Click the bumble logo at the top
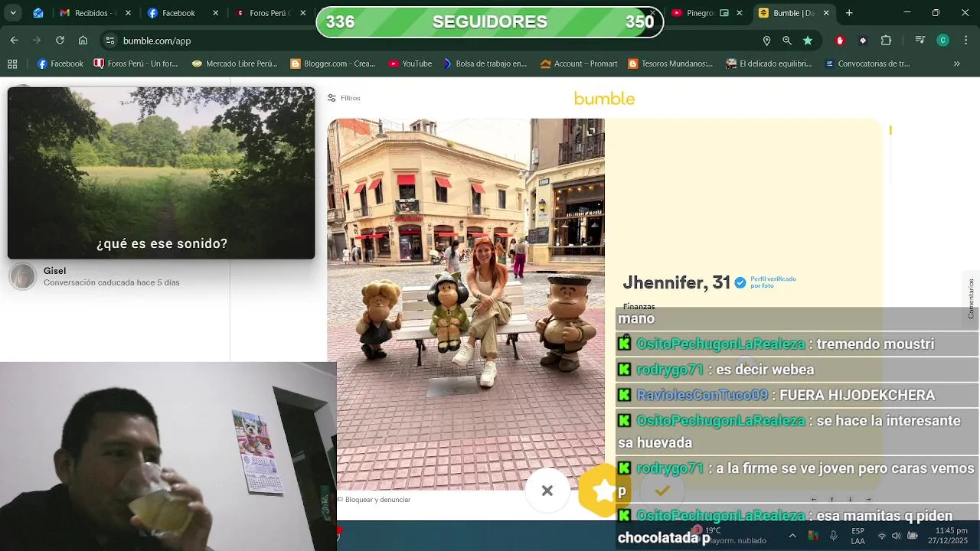Image resolution: width=980 pixels, height=551 pixels. click(604, 98)
